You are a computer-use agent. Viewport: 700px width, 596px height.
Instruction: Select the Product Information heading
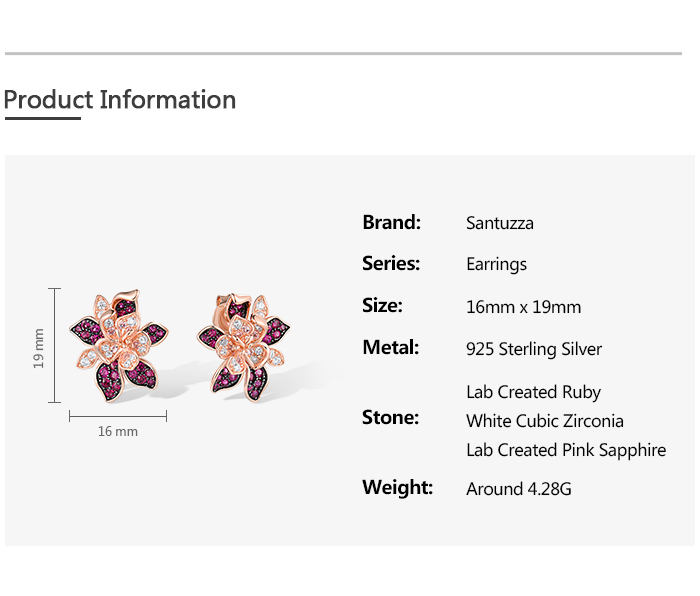tap(120, 100)
